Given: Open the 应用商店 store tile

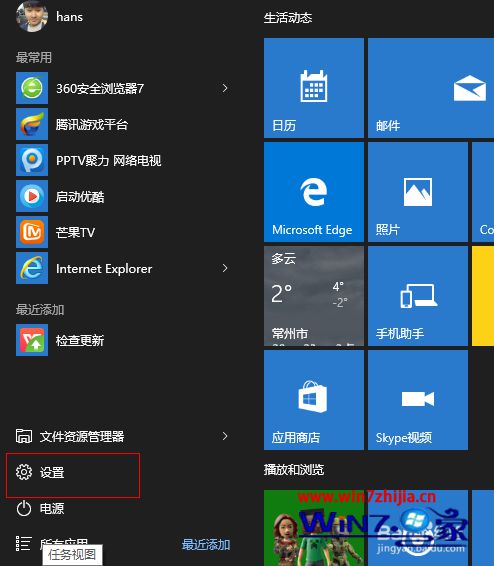Looking at the screenshot, I should tap(314, 400).
